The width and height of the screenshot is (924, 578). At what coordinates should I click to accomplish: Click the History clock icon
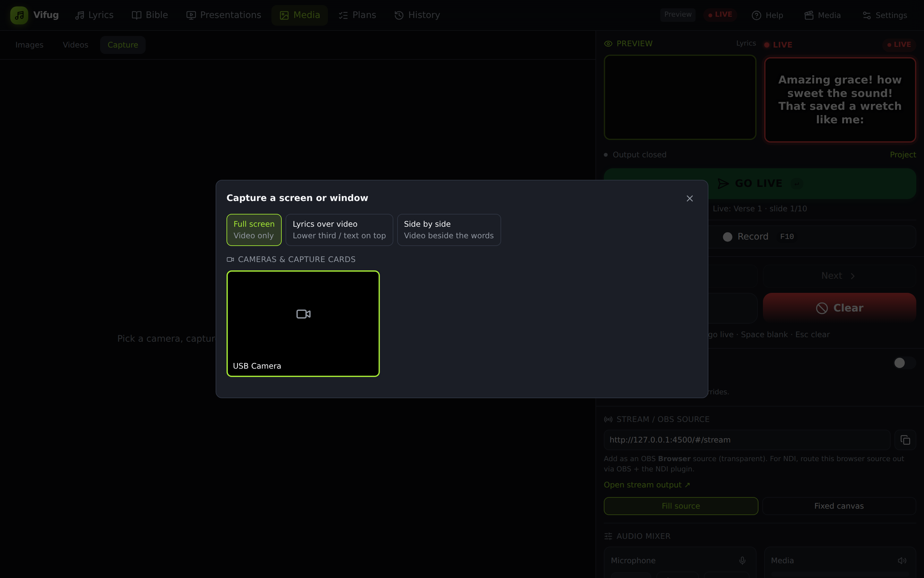[399, 15]
